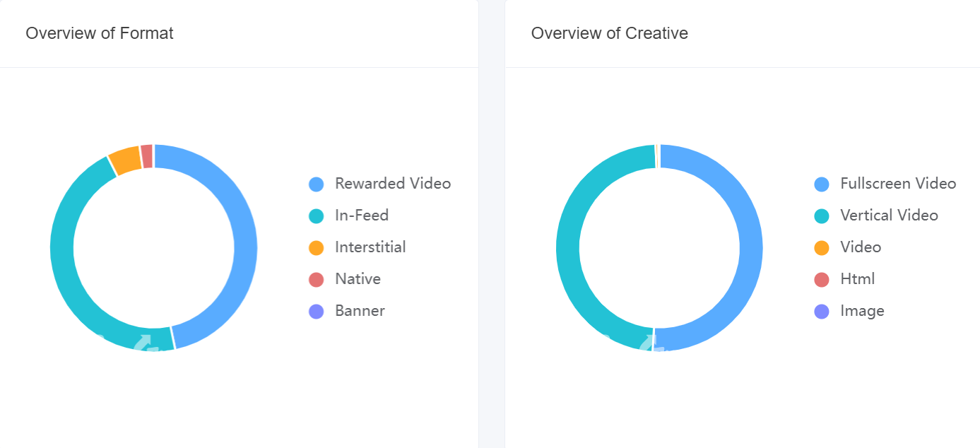Hide the Native series via its legend label
Viewport: 980px width, 448px height.
(358, 279)
